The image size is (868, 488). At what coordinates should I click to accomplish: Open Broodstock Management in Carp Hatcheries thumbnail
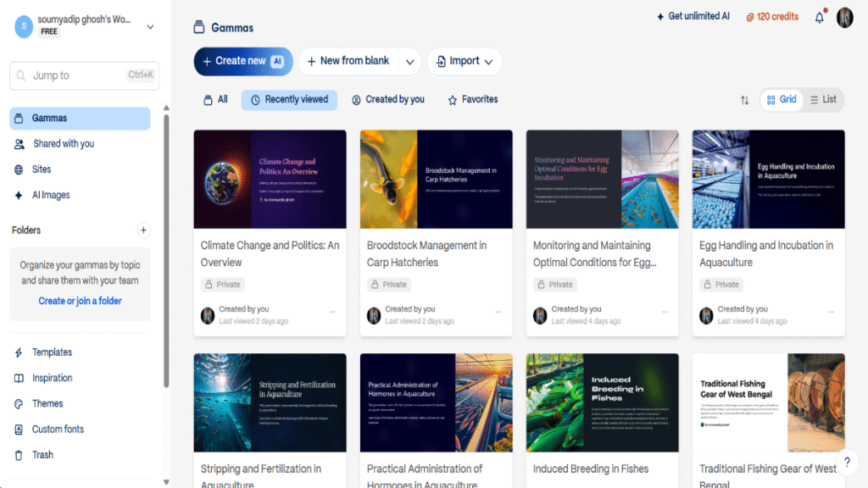click(x=437, y=180)
